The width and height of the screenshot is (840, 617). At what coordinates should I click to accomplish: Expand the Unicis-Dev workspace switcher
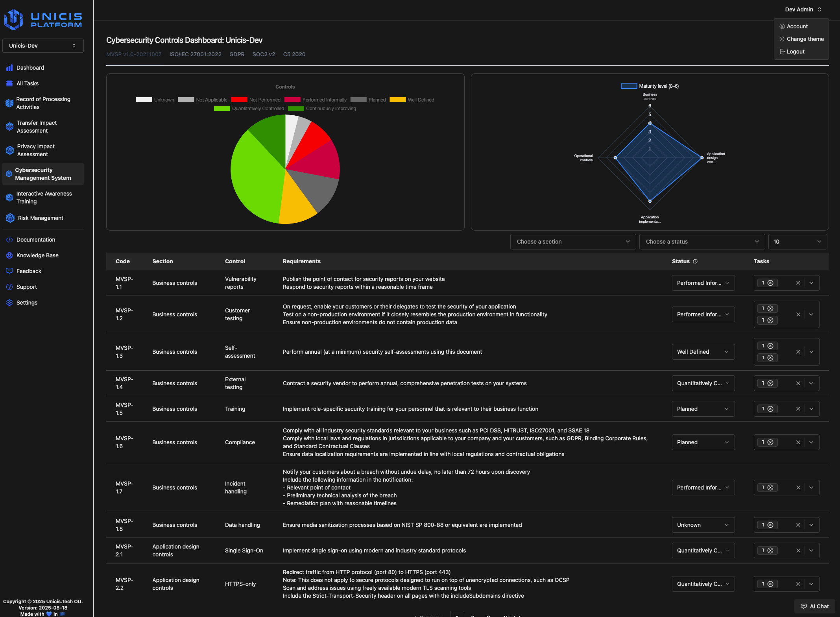click(x=43, y=45)
